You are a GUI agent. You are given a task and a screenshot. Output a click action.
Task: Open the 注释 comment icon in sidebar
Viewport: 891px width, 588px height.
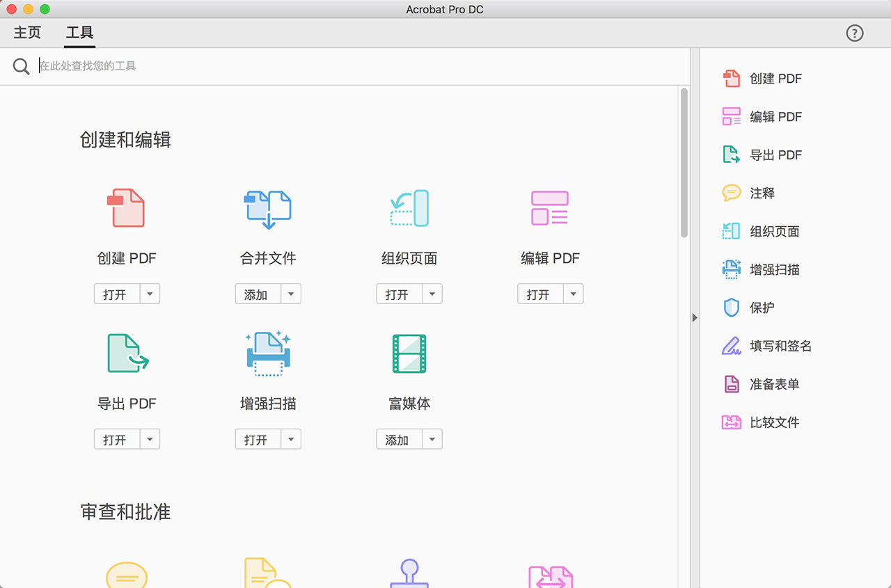coord(732,193)
